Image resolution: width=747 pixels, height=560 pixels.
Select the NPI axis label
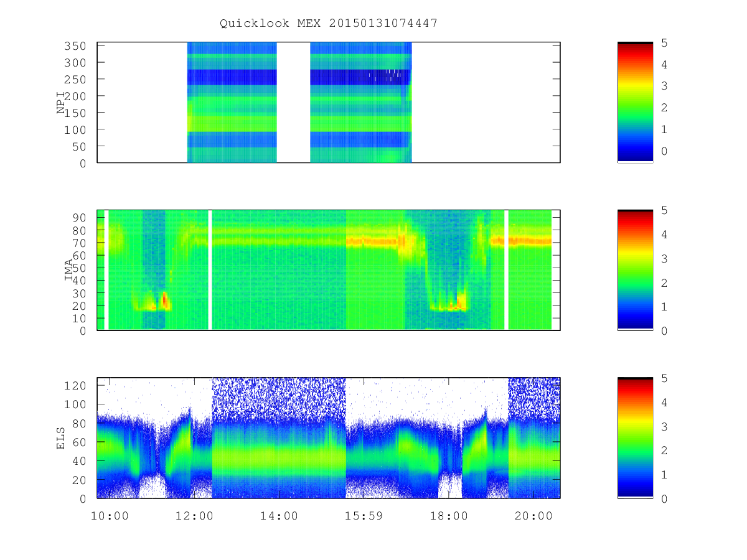point(61,103)
